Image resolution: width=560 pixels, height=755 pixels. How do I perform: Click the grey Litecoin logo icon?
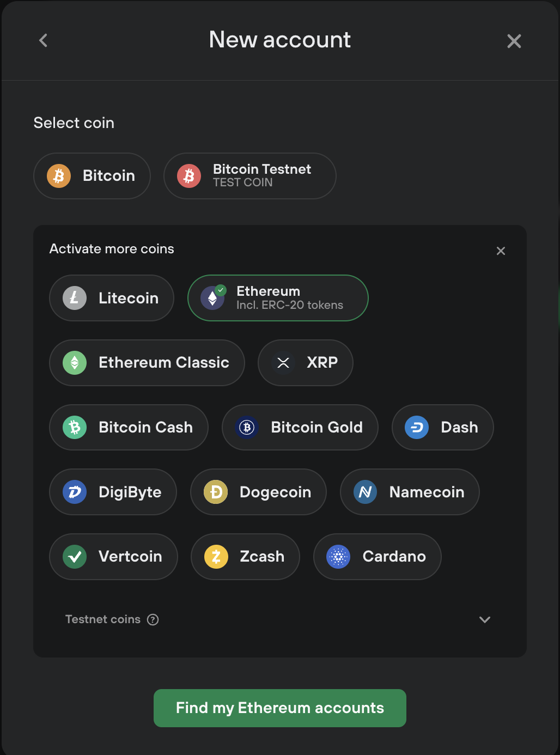click(75, 298)
